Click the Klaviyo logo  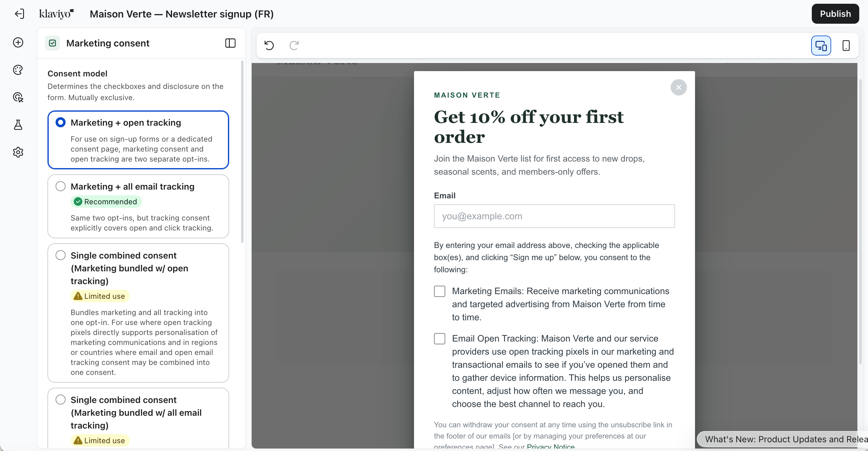point(57,14)
